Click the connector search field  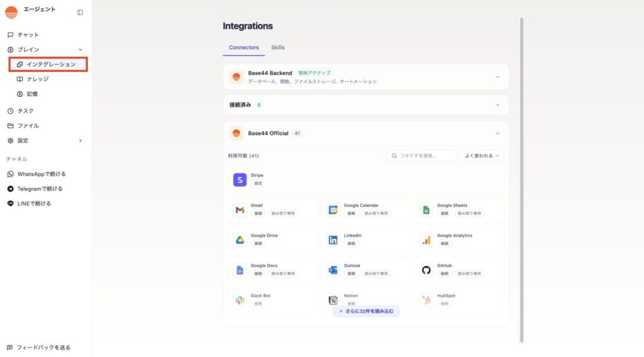[423, 155]
